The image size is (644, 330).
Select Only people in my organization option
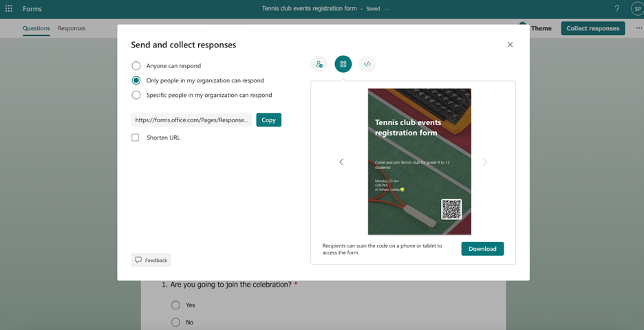[x=136, y=80]
